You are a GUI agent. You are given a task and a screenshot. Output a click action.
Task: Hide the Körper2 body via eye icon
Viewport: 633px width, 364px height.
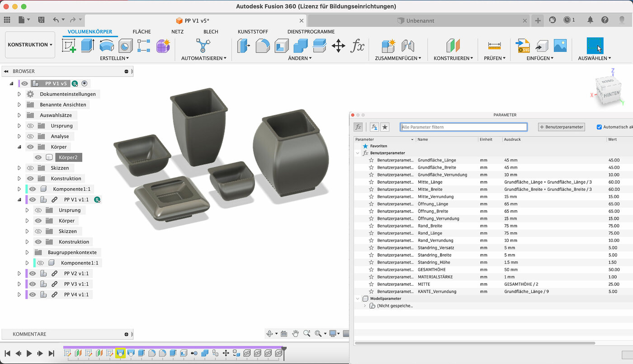[x=38, y=157]
